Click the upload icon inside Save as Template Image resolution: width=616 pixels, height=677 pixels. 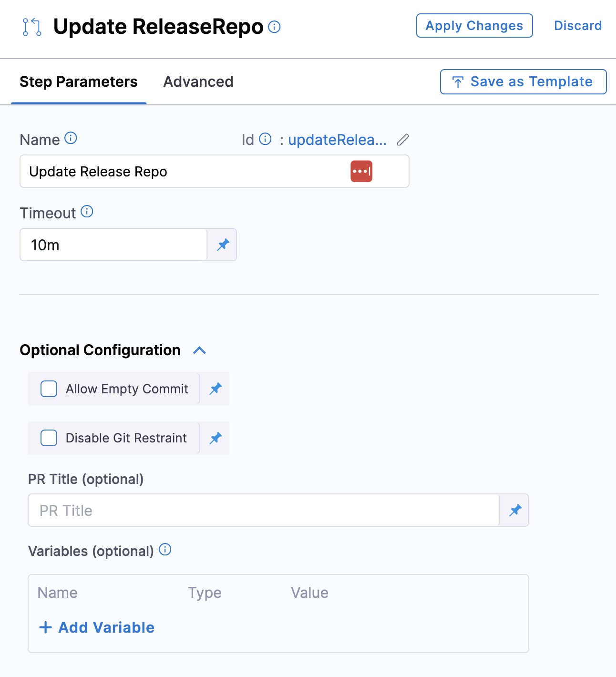coord(458,82)
